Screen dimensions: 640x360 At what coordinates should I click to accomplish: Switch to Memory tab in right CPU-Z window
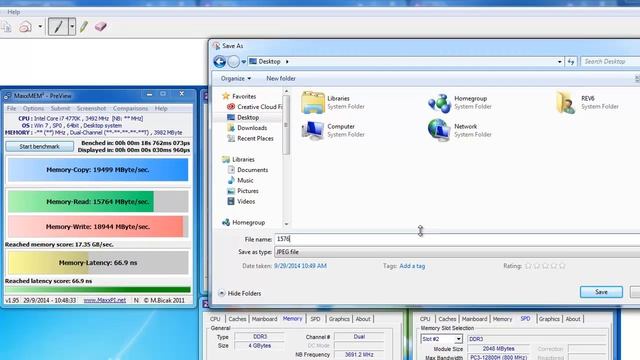[502, 319]
